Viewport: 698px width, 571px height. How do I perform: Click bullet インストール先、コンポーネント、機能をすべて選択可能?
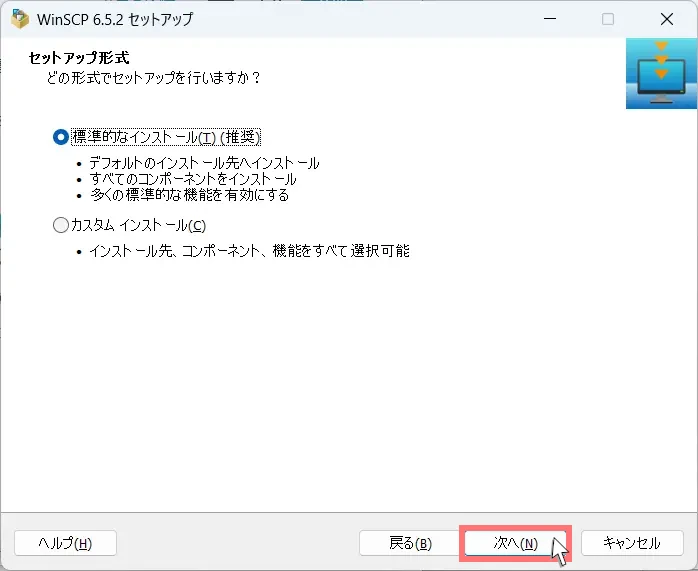(249, 251)
